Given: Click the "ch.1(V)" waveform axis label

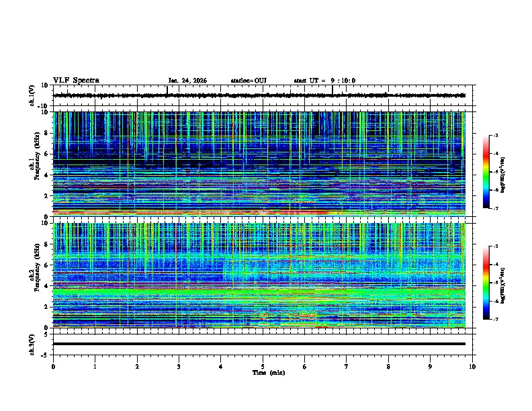Looking at the screenshot, I should (32, 95).
